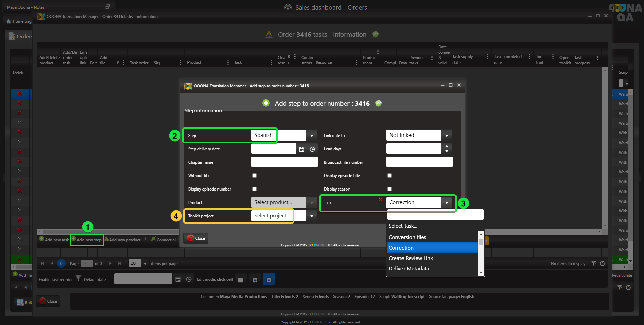This screenshot has width=644, height=325.
Task: Close the Add step dialog via Close button
Action: coord(196,238)
